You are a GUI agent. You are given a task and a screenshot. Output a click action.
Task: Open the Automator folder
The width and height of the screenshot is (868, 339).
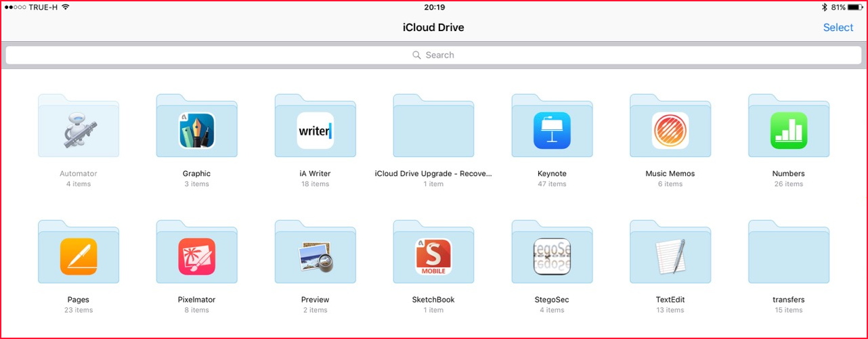[x=79, y=126]
